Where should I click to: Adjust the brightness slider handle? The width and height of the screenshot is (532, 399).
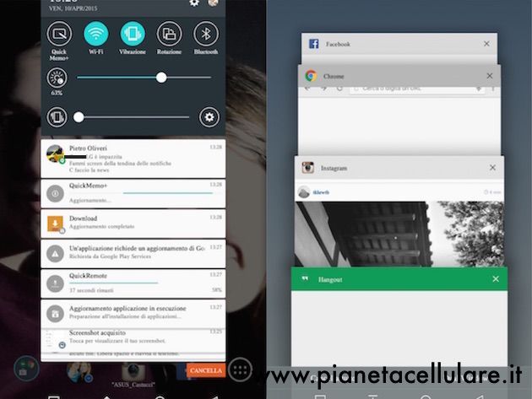(x=161, y=78)
